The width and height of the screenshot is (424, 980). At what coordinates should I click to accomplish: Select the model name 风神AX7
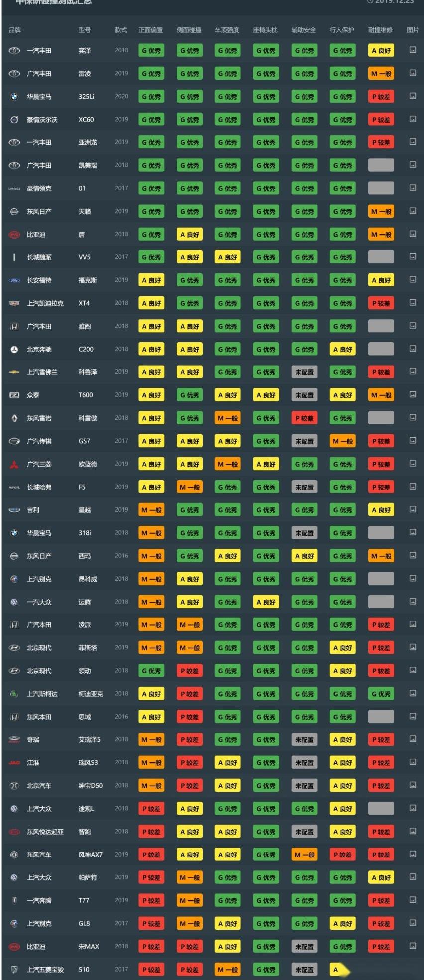click(x=91, y=855)
